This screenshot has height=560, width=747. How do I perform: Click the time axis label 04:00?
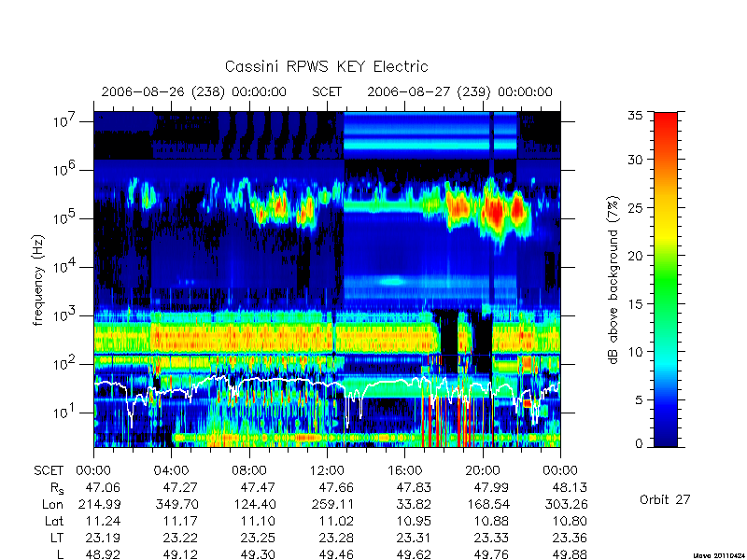[171, 471]
